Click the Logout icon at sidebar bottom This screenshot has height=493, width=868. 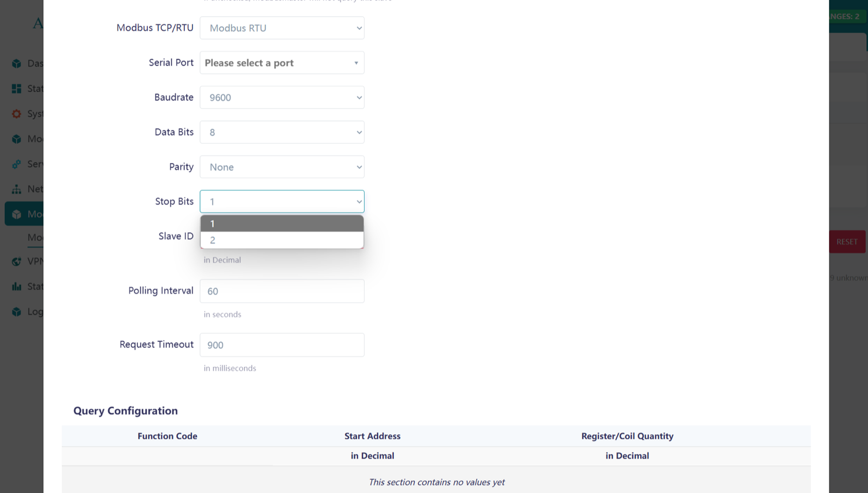(17, 312)
